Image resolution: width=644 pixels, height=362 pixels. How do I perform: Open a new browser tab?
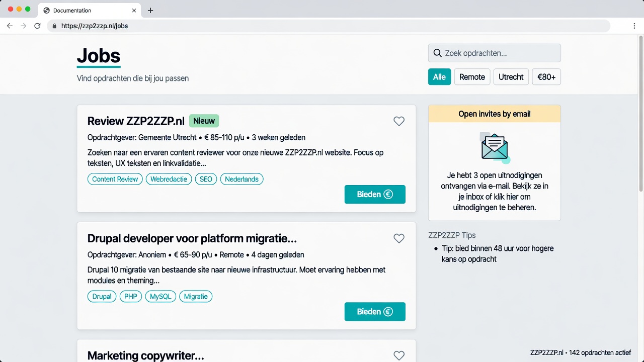pos(150,10)
